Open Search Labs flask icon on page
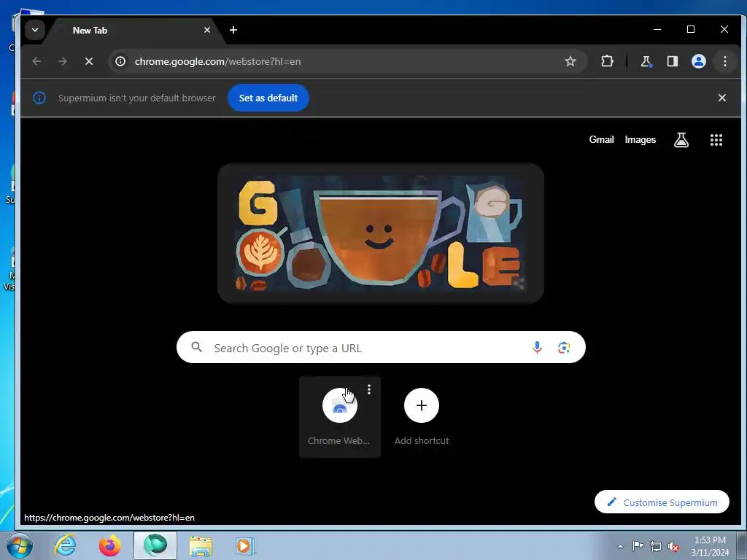Image resolution: width=747 pixels, height=560 pixels. tap(681, 140)
